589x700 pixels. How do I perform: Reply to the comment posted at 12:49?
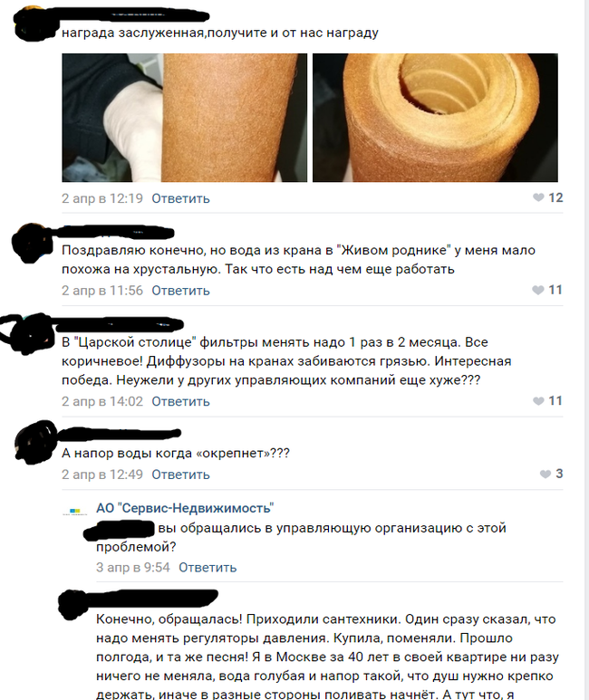pos(180,475)
